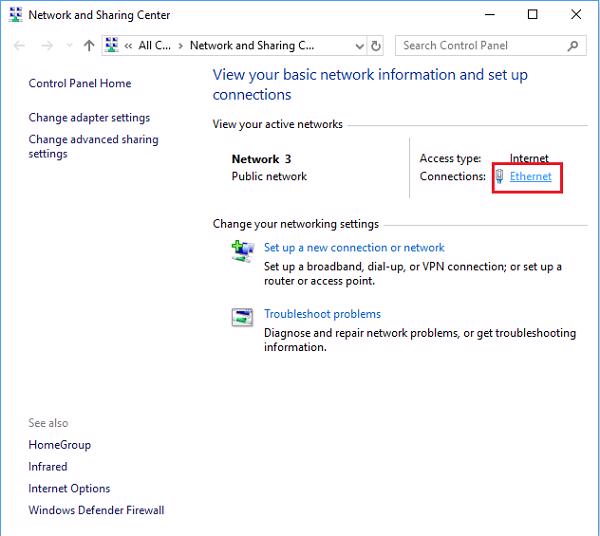Open Set up a new connection or network
The width and height of the screenshot is (600, 536).
point(354,248)
